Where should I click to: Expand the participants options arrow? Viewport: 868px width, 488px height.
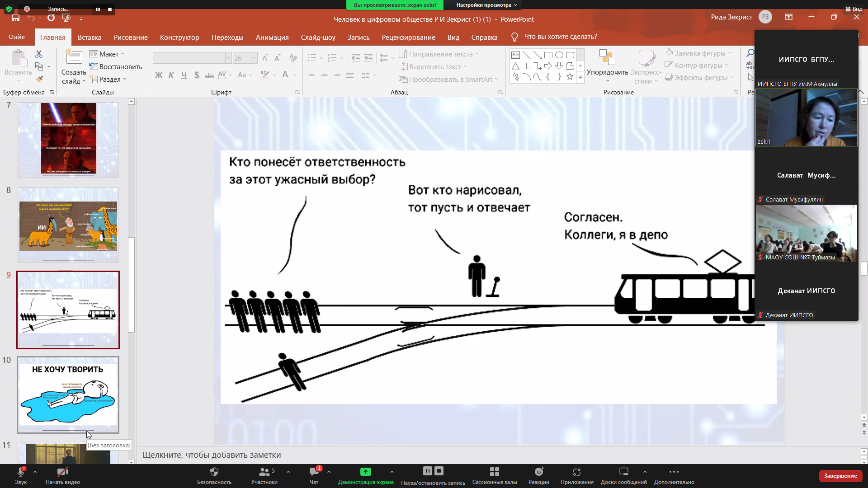tap(288, 472)
